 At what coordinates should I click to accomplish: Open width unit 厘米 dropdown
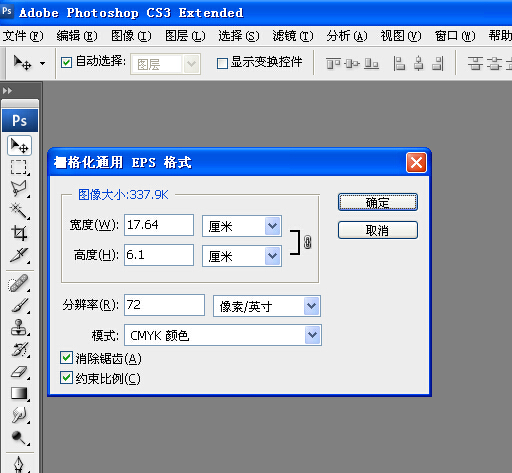click(x=242, y=226)
